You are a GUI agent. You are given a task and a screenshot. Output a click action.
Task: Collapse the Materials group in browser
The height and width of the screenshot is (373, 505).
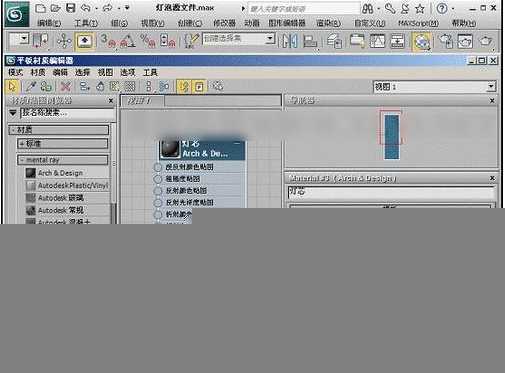[x=59, y=130]
